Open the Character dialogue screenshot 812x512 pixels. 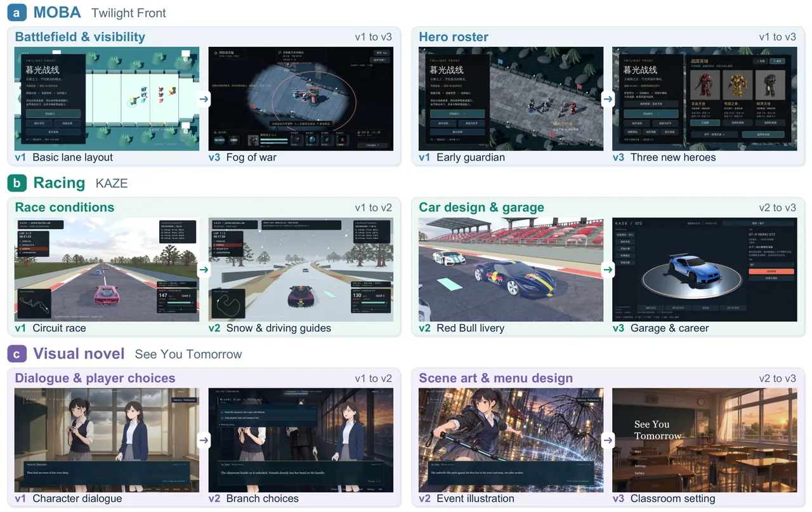[107, 440]
